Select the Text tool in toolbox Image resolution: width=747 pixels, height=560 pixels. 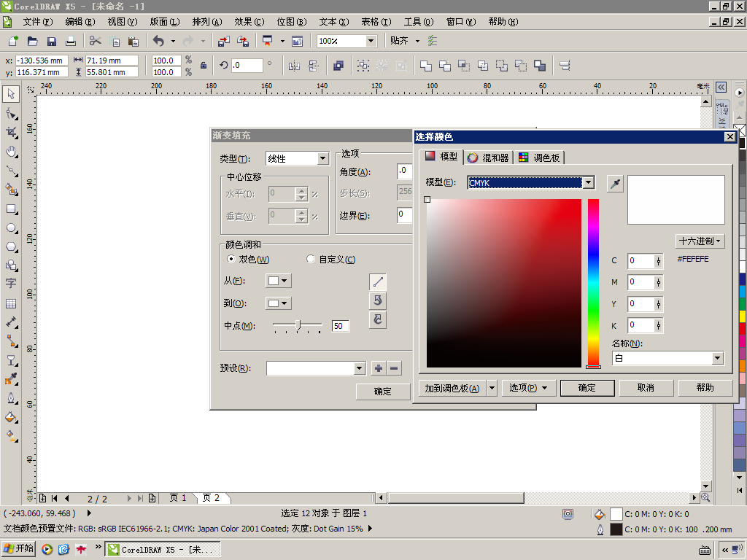(x=11, y=284)
